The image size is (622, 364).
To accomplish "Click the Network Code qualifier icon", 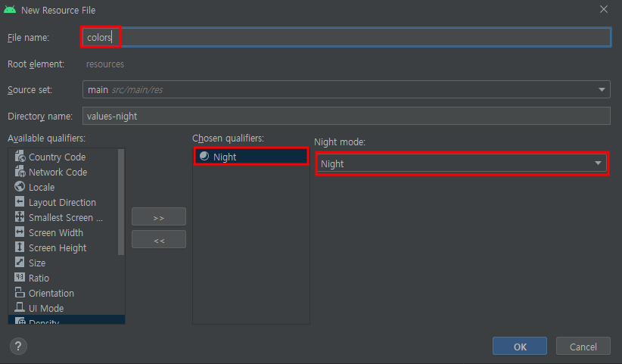I will coord(20,172).
